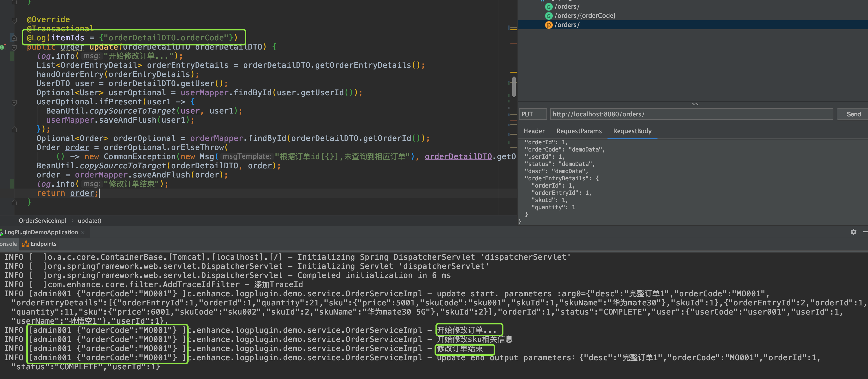The width and height of the screenshot is (868, 379).
Task: Open the PUT HTTP method dropdown
Action: [533, 114]
